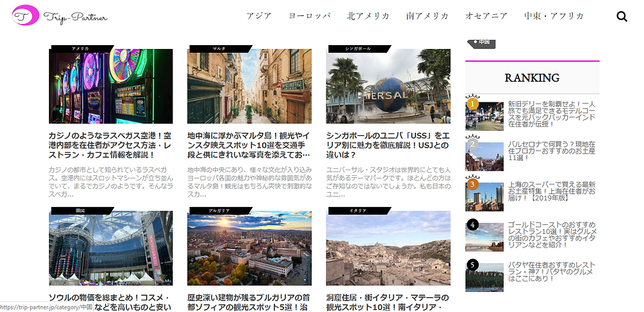644x312 pixels.
Task: Open article 歴史深い建物が残るブルガリア title
Action: [249, 302]
